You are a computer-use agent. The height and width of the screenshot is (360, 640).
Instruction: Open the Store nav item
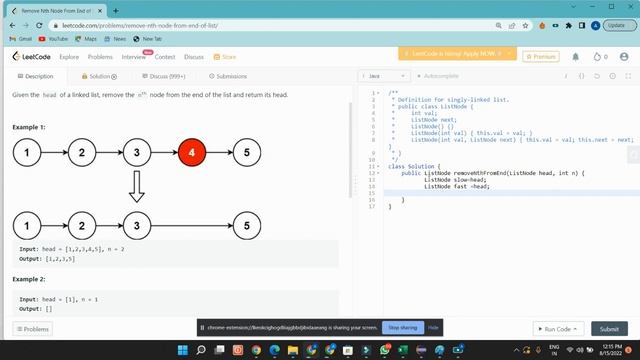click(225, 57)
